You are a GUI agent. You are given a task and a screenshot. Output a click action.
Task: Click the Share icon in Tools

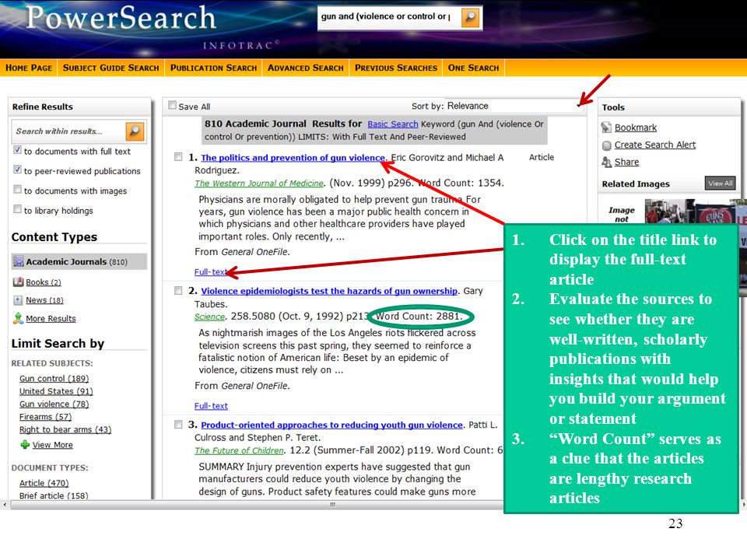pos(606,162)
